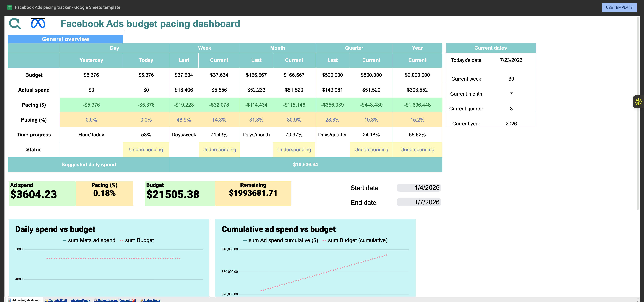Click the Google Sheets icon in title bar
The width and height of the screenshot is (644, 302).
(10, 7)
